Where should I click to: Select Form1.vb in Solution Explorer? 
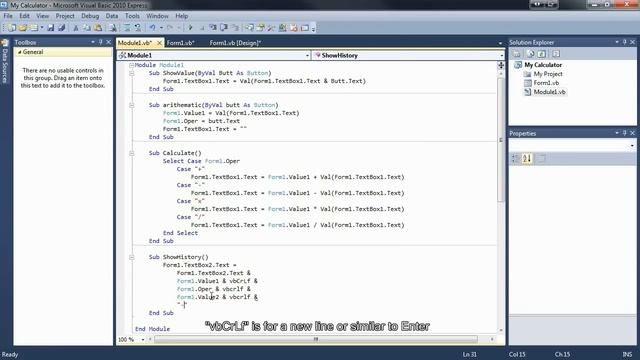(x=546, y=83)
